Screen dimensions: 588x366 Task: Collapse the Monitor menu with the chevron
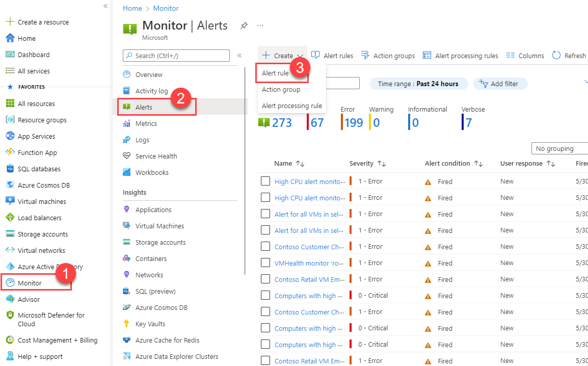[x=239, y=56]
